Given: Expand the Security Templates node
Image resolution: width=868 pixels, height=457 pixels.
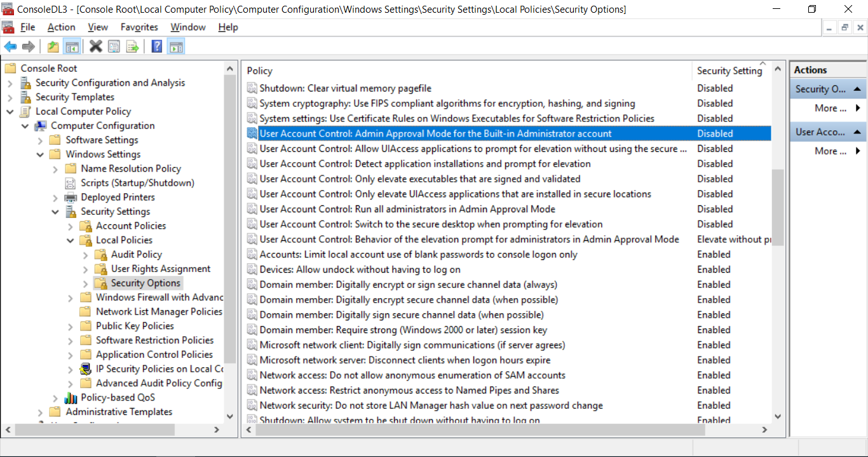Looking at the screenshot, I should click(10, 97).
